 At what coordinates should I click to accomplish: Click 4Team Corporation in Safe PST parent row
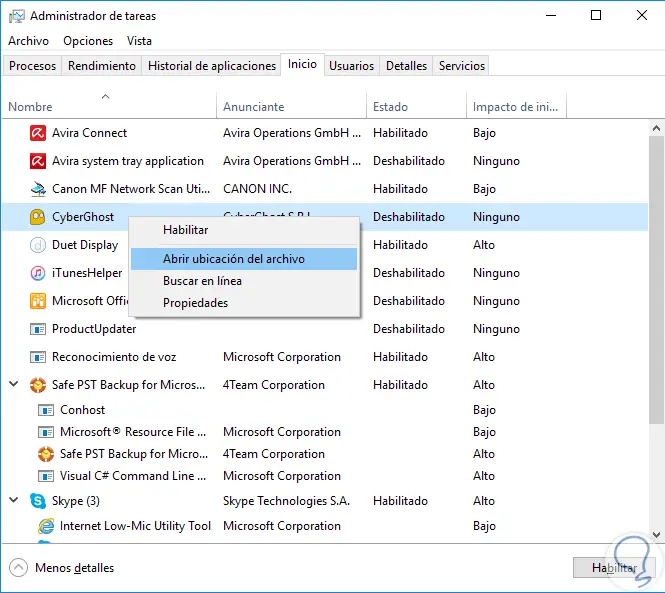(274, 385)
